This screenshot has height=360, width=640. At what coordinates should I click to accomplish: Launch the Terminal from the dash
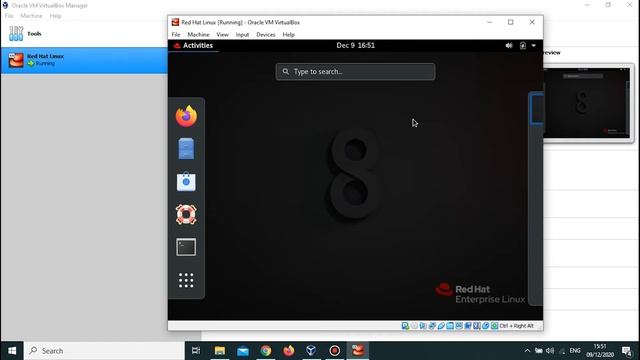(186, 247)
